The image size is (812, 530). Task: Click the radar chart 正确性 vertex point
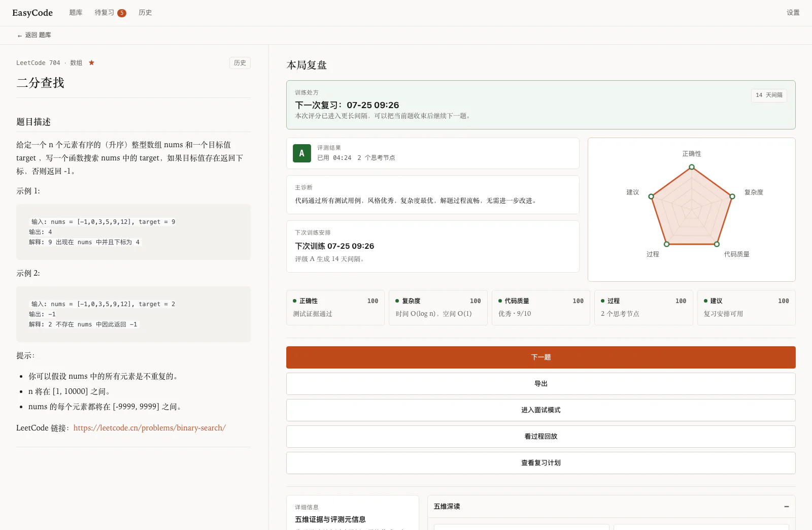click(x=692, y=167)
